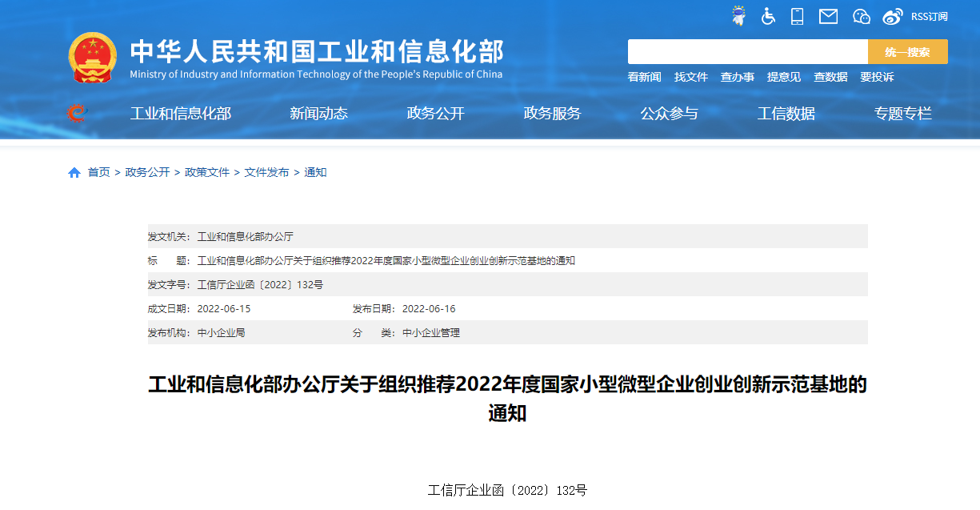Click 政策文件 in the breadcrumb

tap(207, 173)
